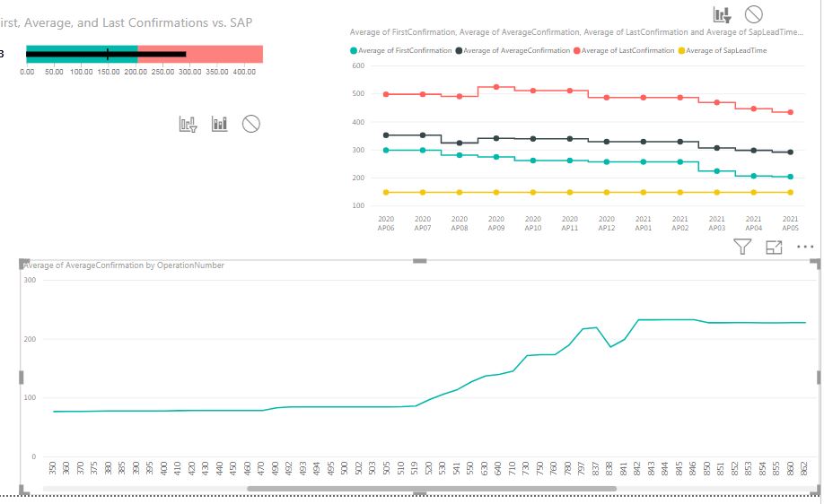Toggle Average of AverageConfirmation legend entry
The height and width of the screenshot is (504, 824).
[x=513, y=50]
